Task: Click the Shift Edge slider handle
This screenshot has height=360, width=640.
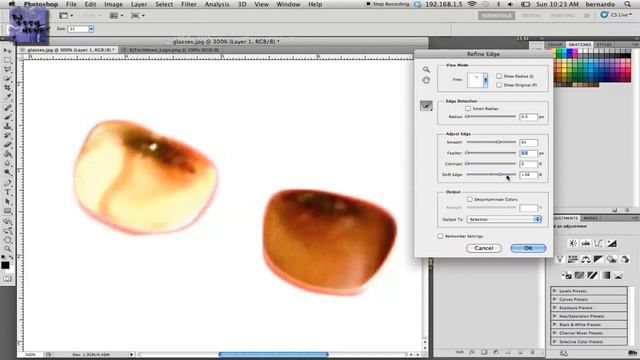Action: pyautogui.click(x=500, y=174)
